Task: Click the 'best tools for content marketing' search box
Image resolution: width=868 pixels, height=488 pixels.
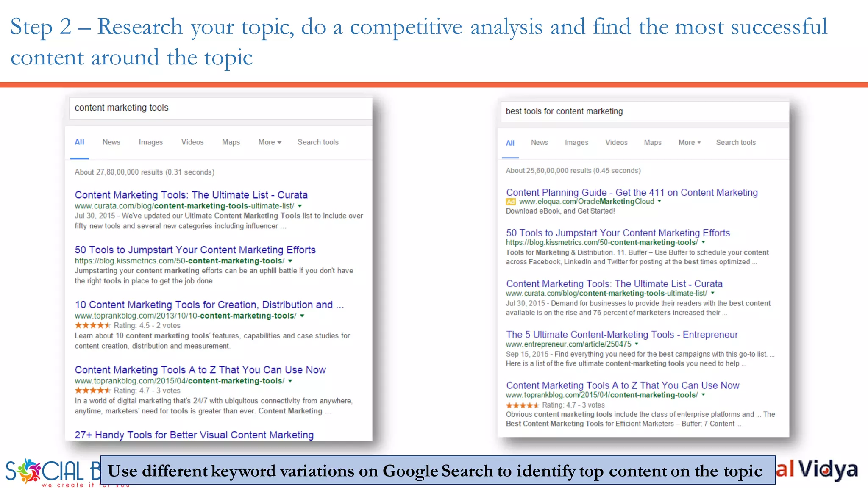Action: pyautogui.click(x=645, y=111)
